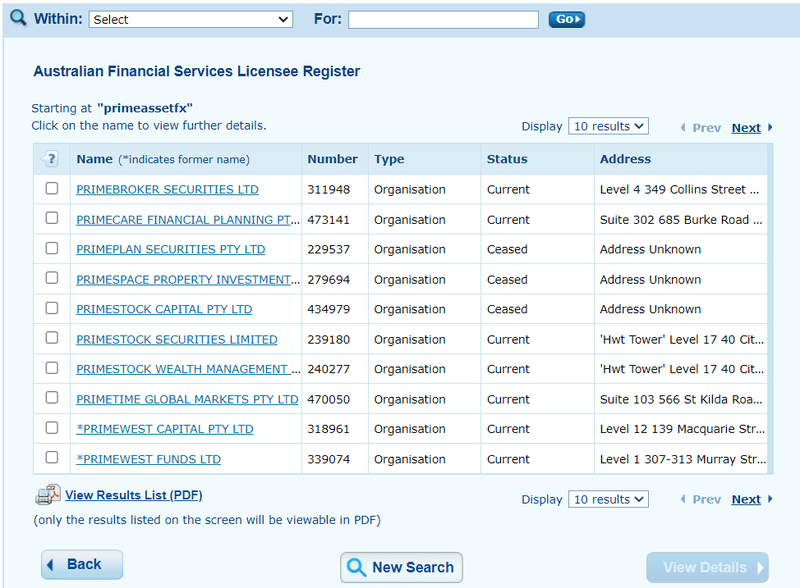This screenshot has width=800, height=588.
Task: Open the bottom Display 10 results dropdown
Action: coord(608,499)
